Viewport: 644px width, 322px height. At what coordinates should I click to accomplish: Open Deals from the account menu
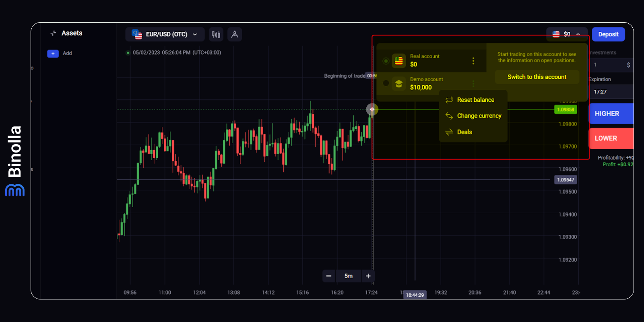[x=464, y=132]
